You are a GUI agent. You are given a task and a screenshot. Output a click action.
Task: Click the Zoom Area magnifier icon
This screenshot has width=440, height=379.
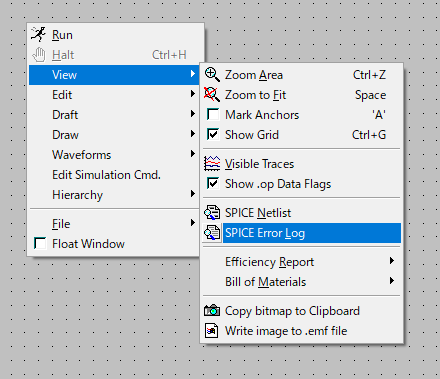click(212, 74)
